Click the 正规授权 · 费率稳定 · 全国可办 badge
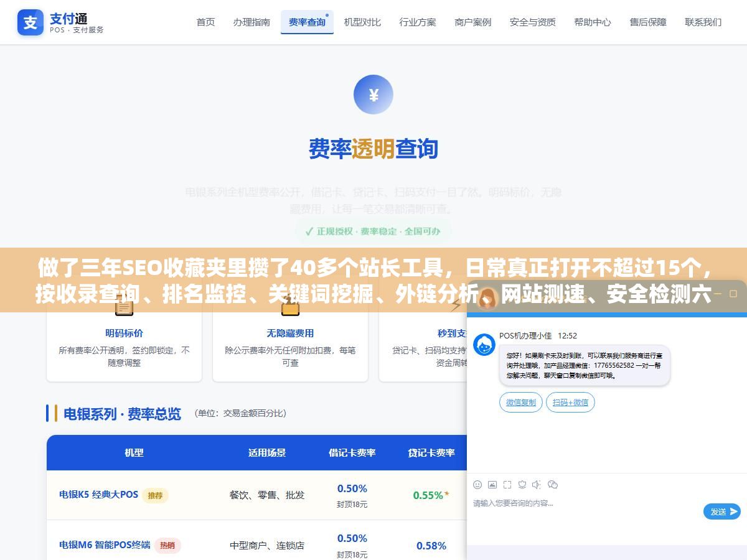 tap(373, 231)
